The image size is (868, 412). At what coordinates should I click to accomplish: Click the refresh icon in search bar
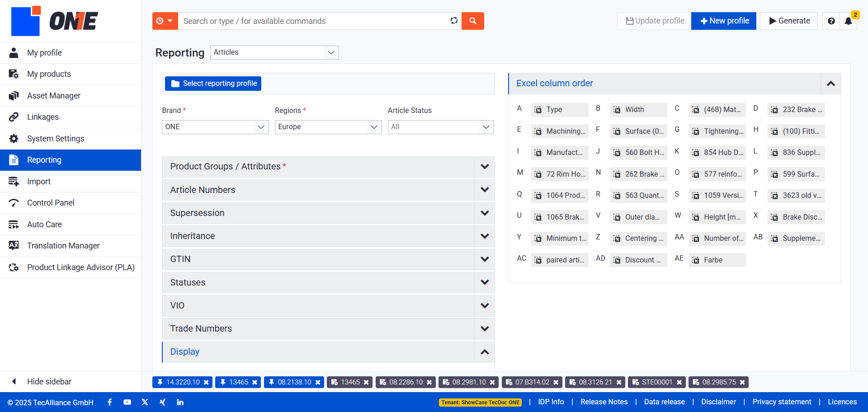pos(454,21)
